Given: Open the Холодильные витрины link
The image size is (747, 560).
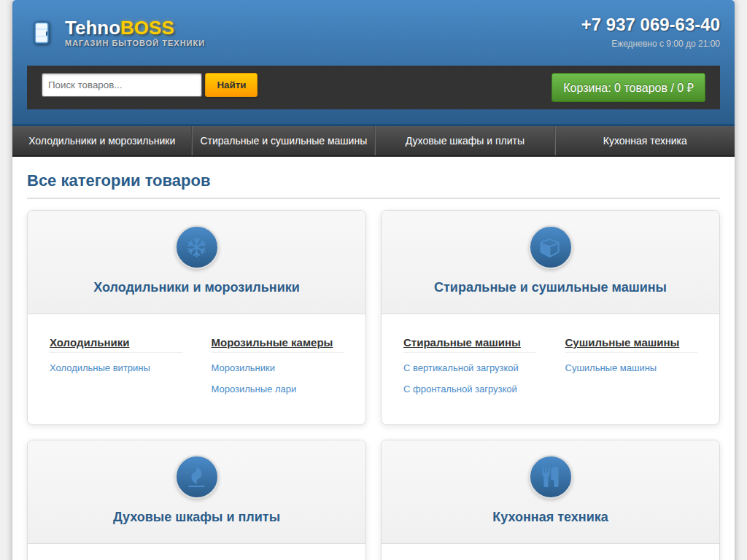Looking at the screenshot, I should click(x=100, y=368).
